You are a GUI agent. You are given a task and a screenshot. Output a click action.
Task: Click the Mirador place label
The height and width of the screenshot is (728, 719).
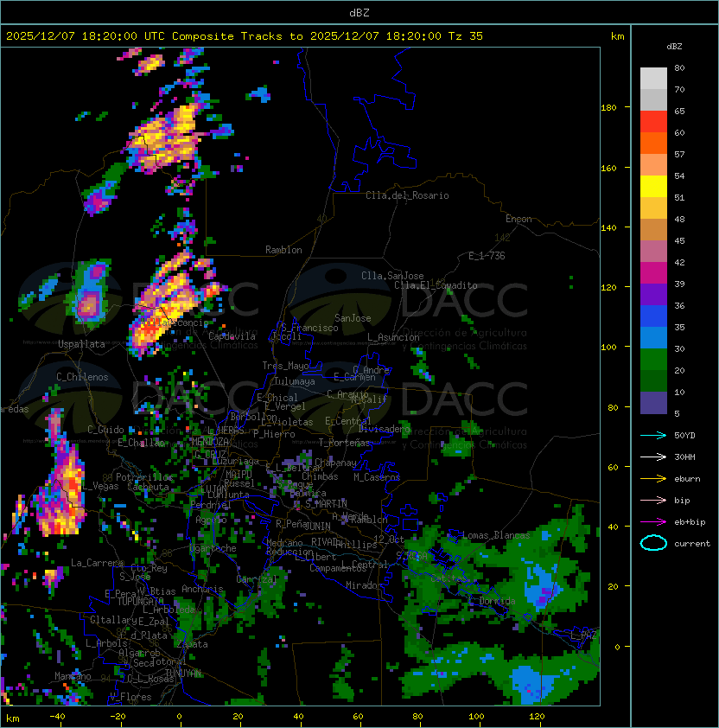pos(365,585)
